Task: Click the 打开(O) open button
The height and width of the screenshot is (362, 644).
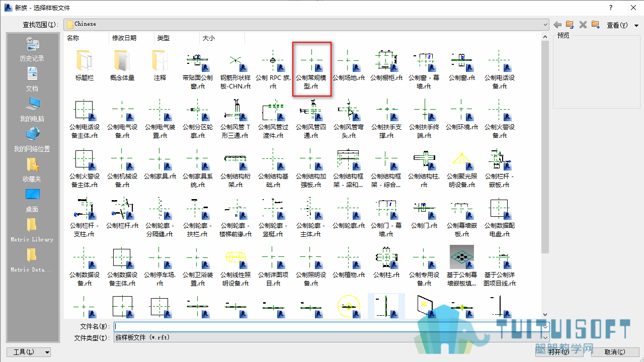Action: [x=559, y=352]
